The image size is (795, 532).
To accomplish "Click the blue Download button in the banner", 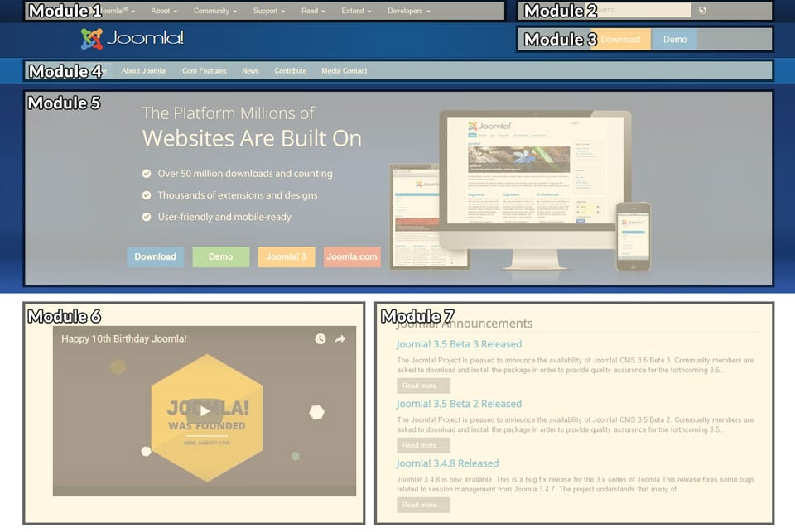I will pyautogui.click(x=155, y=256).
